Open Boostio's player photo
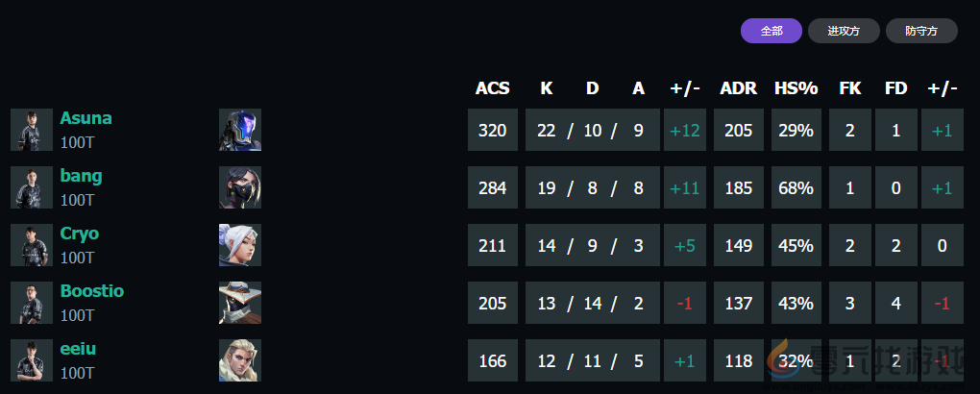 click(32, 303)
